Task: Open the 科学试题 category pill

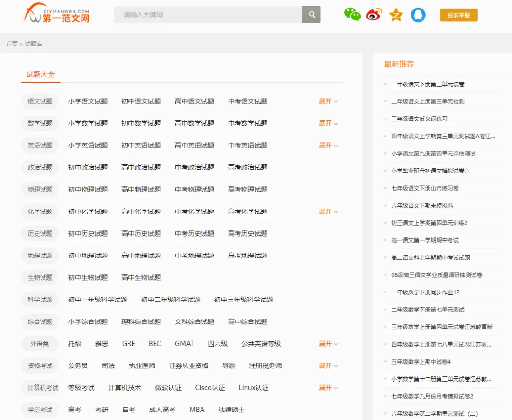Action: point(40,300)
